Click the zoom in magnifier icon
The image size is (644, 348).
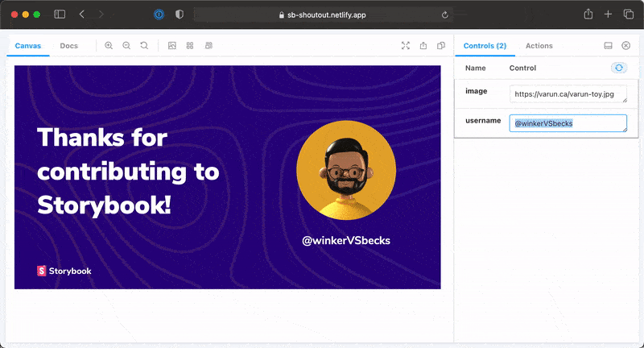[109, 46]
